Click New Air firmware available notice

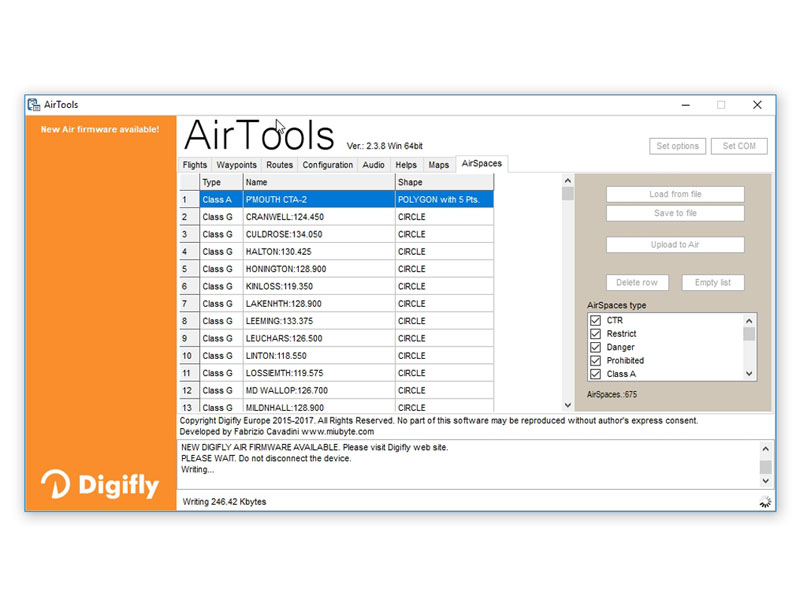100,130
